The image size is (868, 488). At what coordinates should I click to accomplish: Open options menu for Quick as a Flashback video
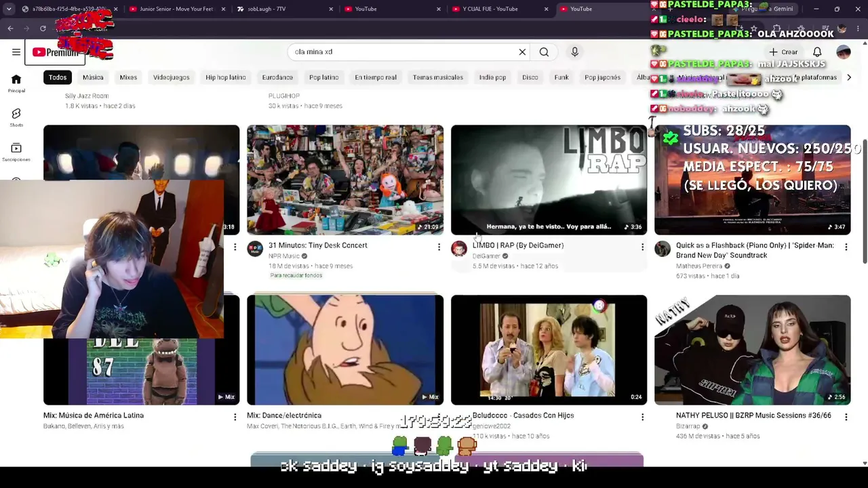click(x=846, y=247)
